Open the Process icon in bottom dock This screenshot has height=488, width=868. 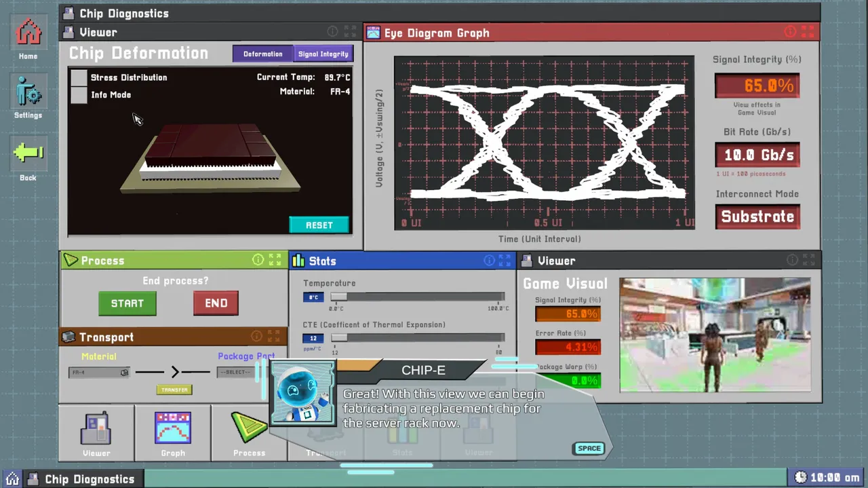coord(249,432)
